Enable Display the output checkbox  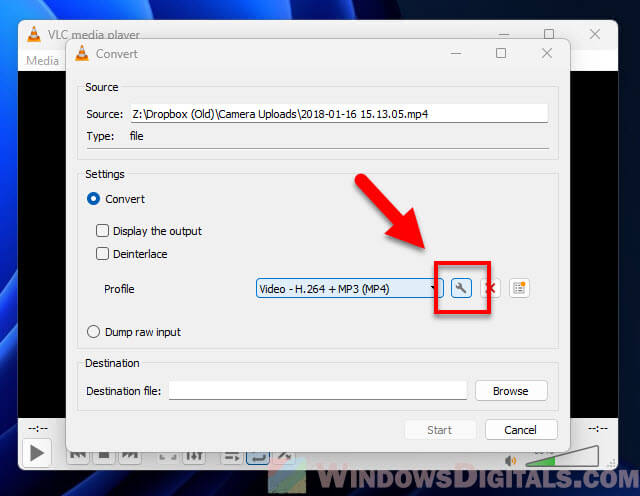point(102,231)
